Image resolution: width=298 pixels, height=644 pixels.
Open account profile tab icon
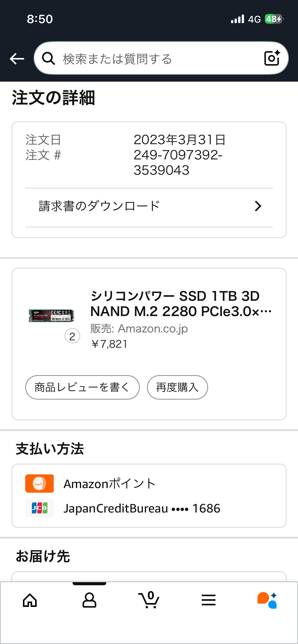pos(89,600)
